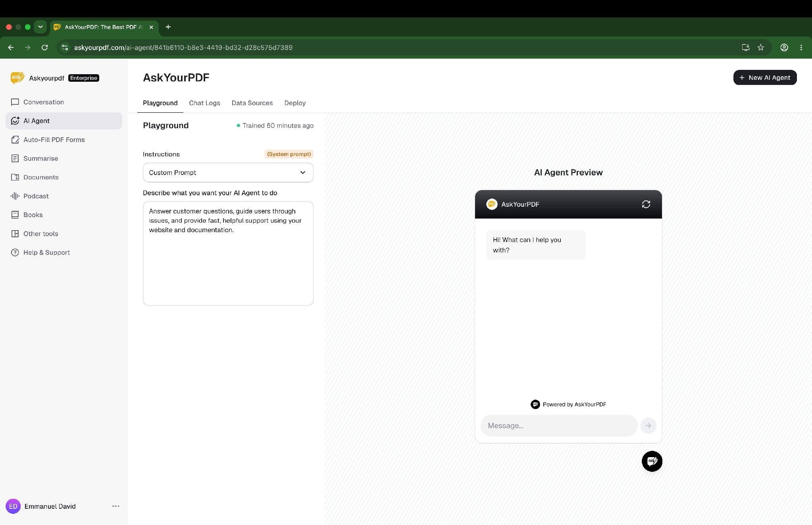This screenshot has height=525, width=812.
Task: Open Other tools in the sidebar
Action: 64,234
